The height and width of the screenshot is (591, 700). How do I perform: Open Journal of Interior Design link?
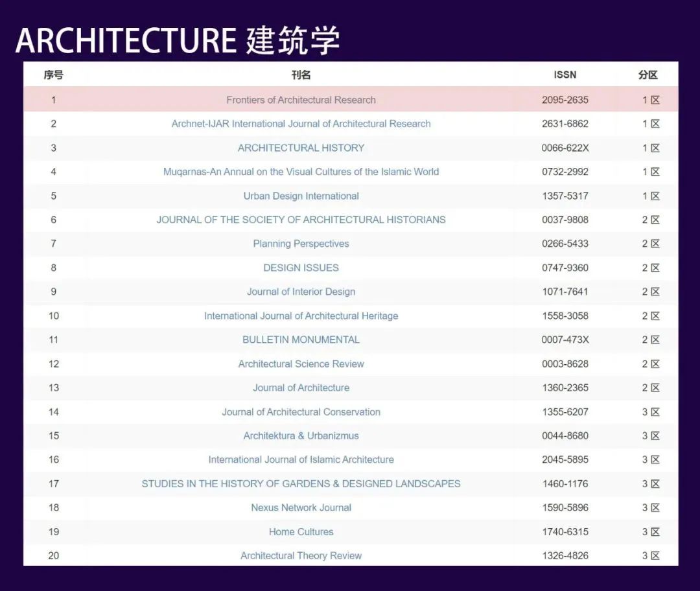(301, 292)
